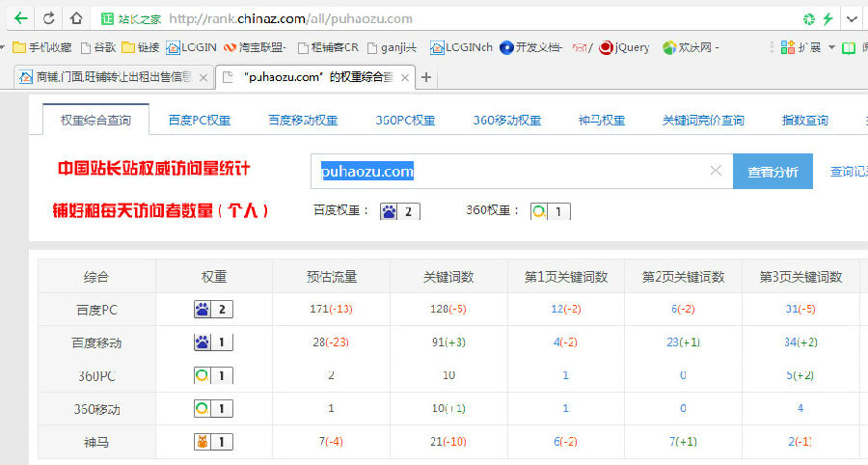868x465 pixels.
Task: Open the 开发文档 bookmark
Action: [x=530, y=47]
